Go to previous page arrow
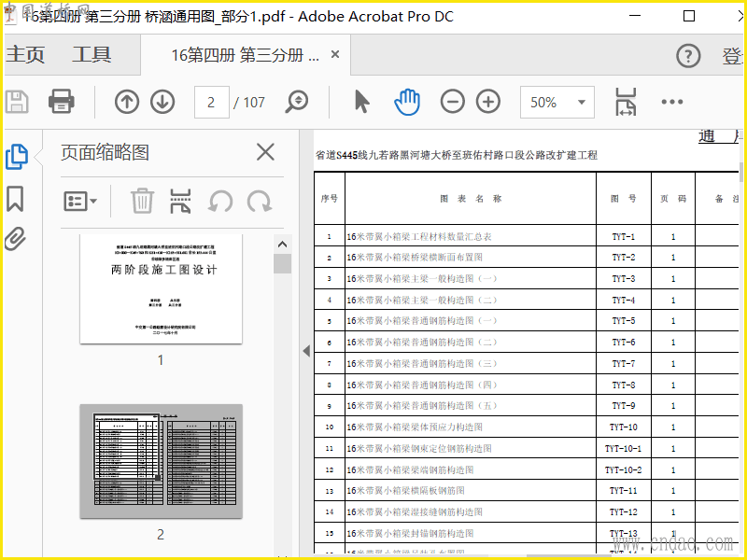 pyautogui.click(x=127, y=102)
